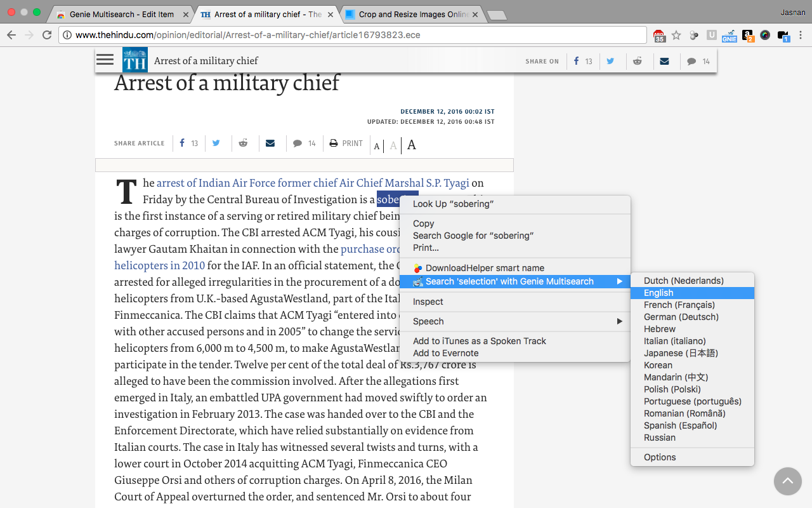Viewport: 812px width, 508px height.
Task: Select Italian (italiano) in the submenu
Action: tap(692, 341)
